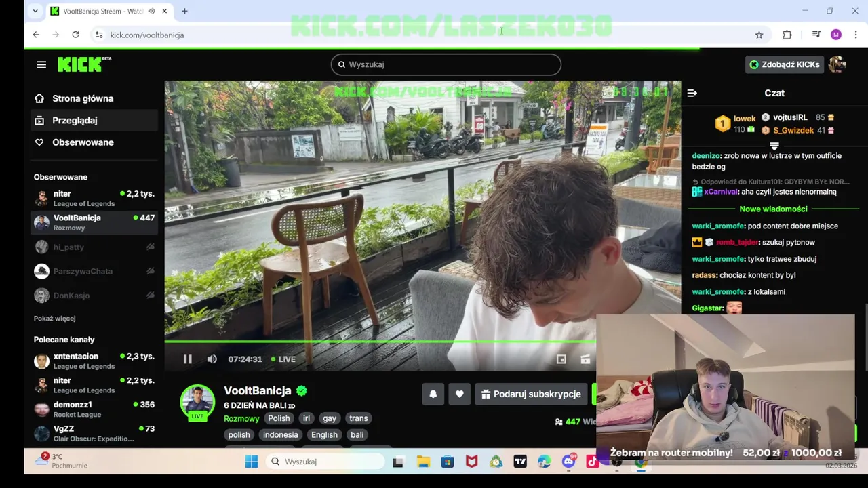Viewport: 868px width, 488px height.
Task: Click the English tag
Action: (324, 435)
